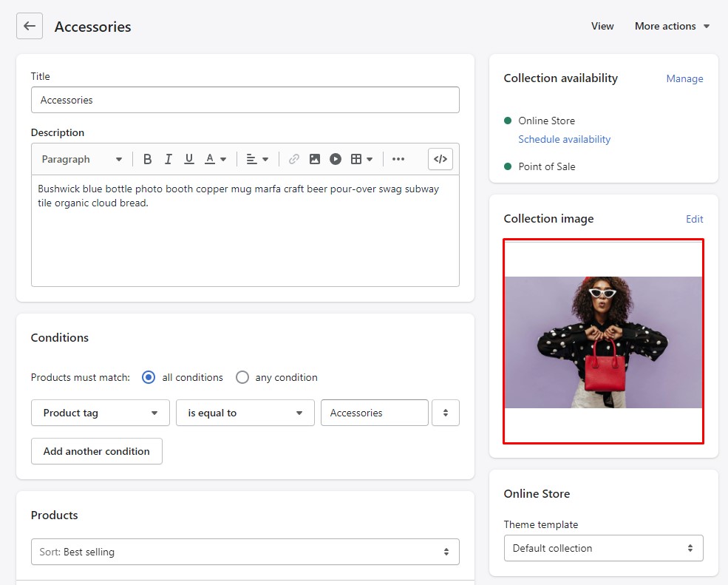Insert an image into the description
Screen dimensions: 728x585
point(315,159)
